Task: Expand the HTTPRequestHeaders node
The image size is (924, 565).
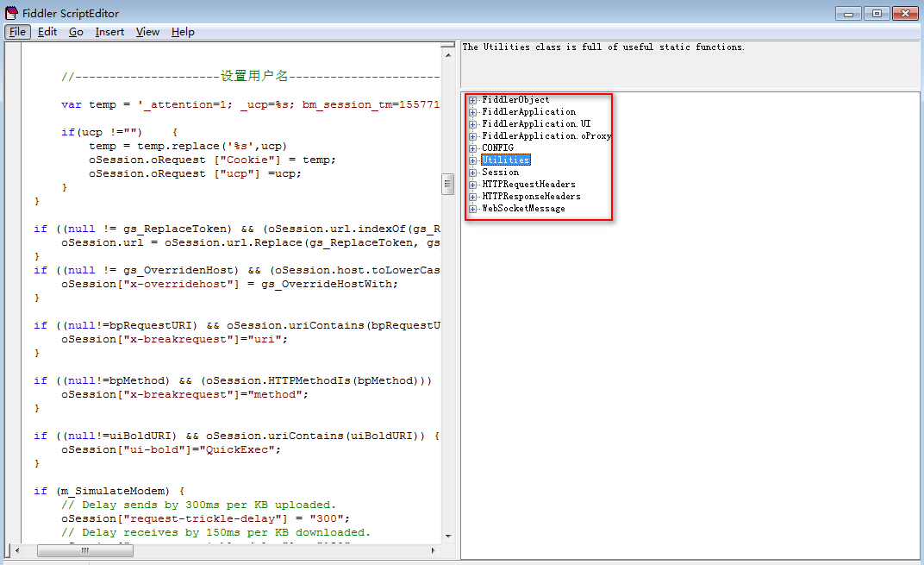Action: (x=472, y=185)
